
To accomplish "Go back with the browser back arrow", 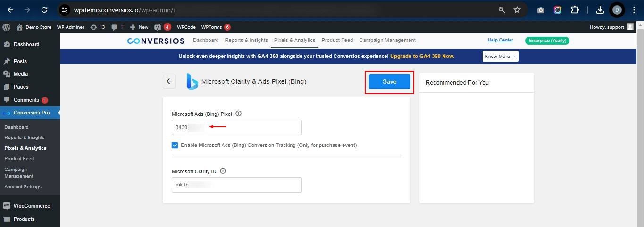I will (x=10, y=9).
